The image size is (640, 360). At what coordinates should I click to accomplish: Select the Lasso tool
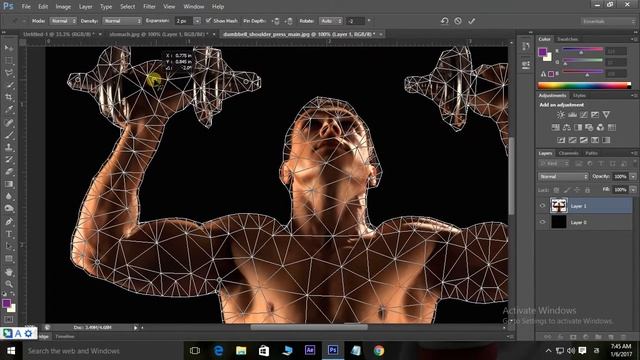pyautogui.click(x=9, y=73)
